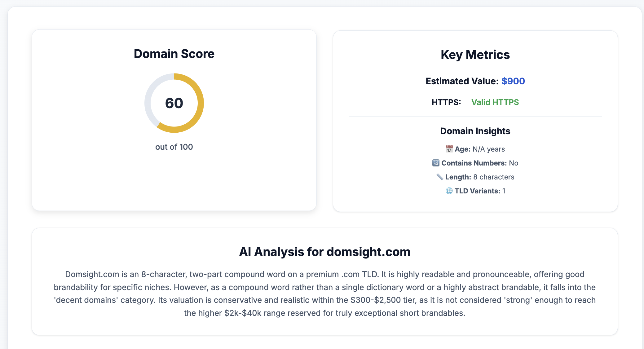Select the 1234 numbers icon near Contains Numbers

click(436, 163)
